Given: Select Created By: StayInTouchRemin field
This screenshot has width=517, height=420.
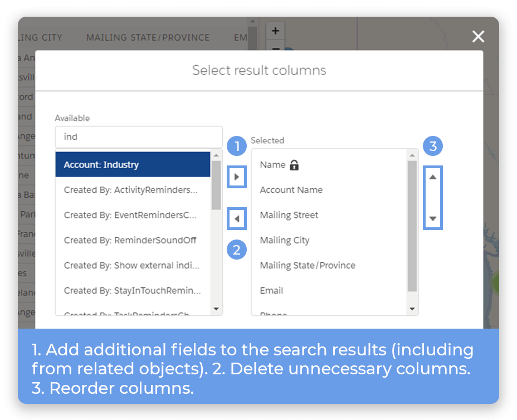Looking at the screenshot, I should click(x=133, y=290).
